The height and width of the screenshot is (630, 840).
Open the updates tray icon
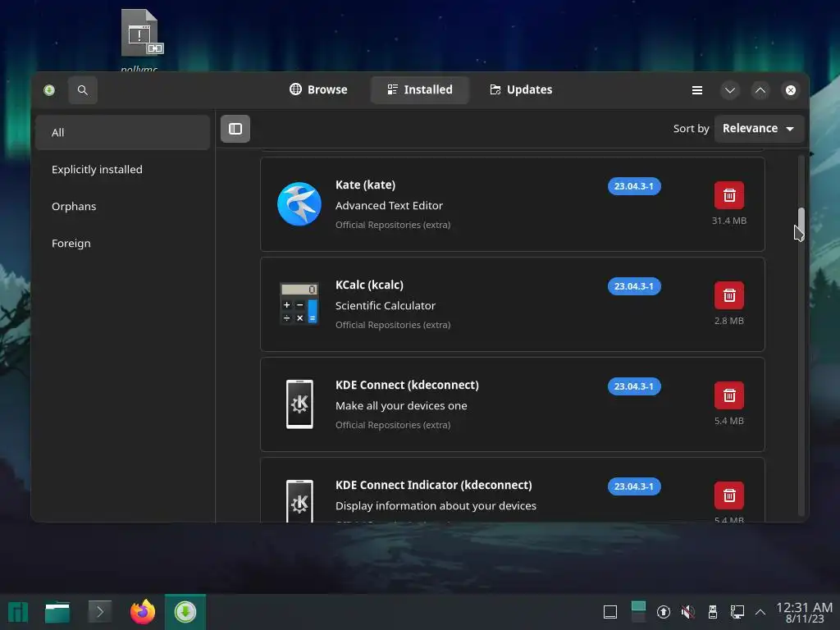tap(663, 612)
